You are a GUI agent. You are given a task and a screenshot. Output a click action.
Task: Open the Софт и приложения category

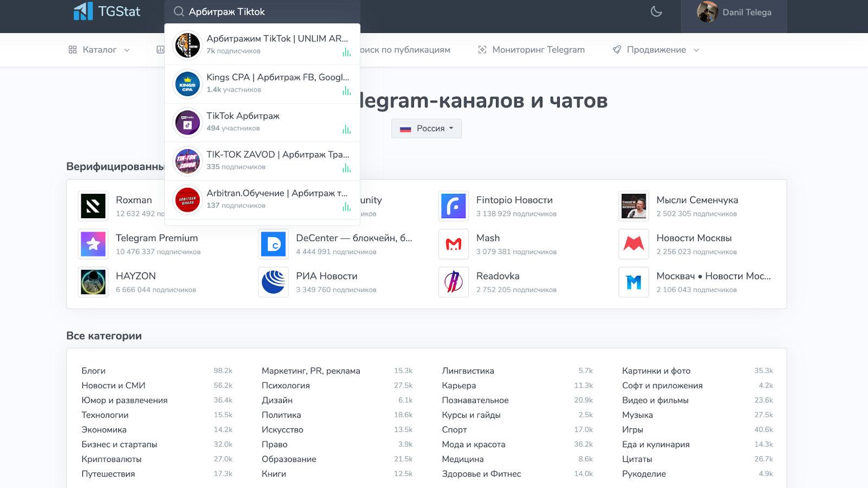point(662,385)
